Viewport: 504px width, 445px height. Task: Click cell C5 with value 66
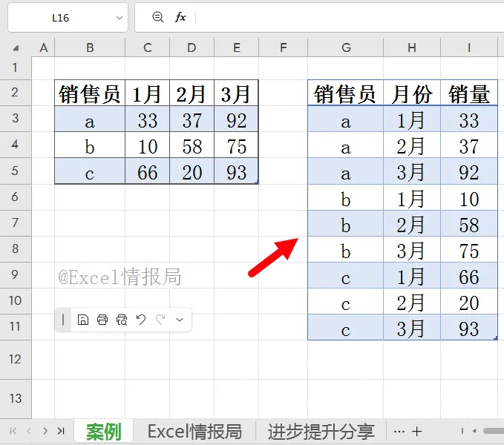(x=147, y=171)
